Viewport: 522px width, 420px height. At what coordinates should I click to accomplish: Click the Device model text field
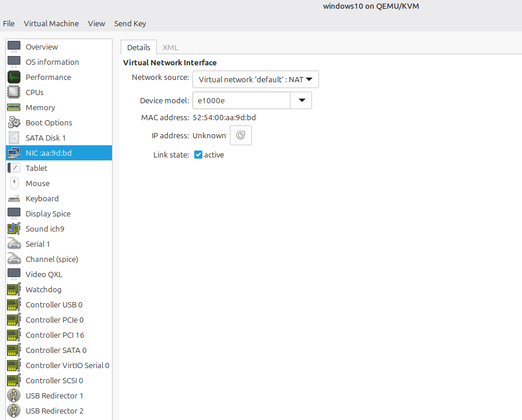(x=241, y=100)
